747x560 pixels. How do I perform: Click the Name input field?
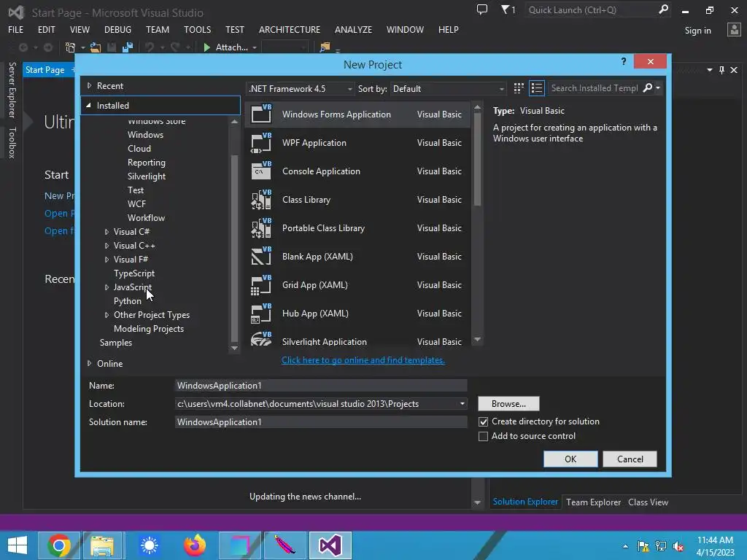(x=321, y=386)
